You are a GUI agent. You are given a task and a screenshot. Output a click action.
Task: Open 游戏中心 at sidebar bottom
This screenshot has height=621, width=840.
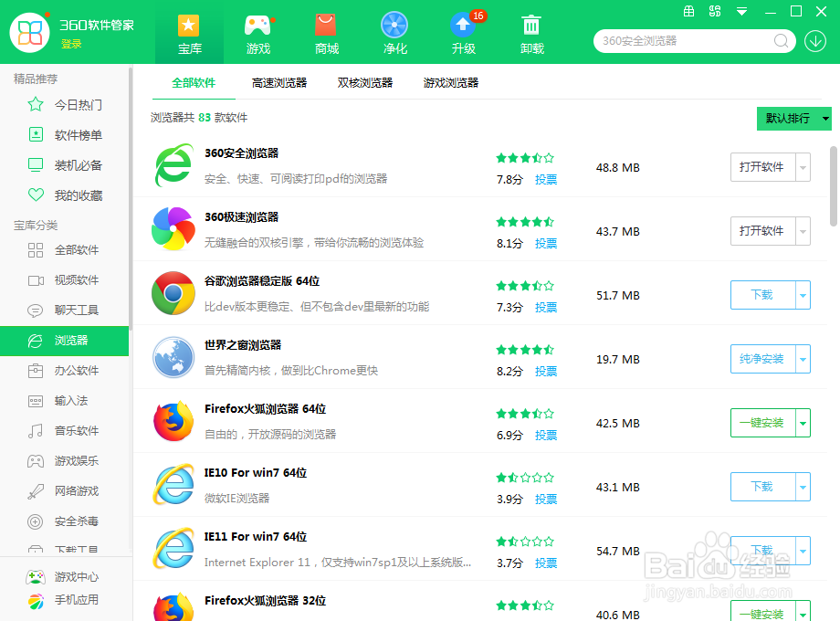point(63,577)
